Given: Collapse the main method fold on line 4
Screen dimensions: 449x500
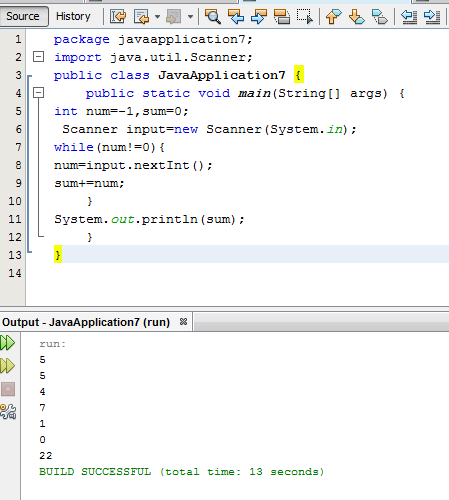Looking at the screenshot, I should pyautogui.click(x=39, y=93).
